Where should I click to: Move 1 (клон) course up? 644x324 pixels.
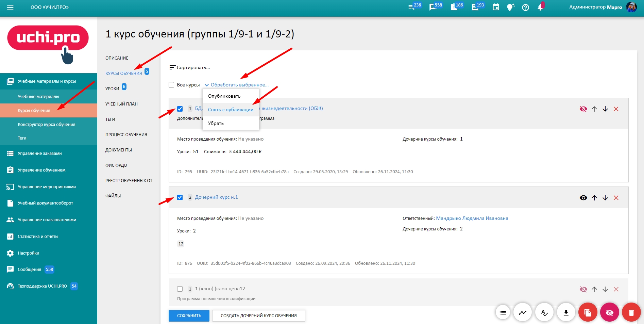pos(594,289)
